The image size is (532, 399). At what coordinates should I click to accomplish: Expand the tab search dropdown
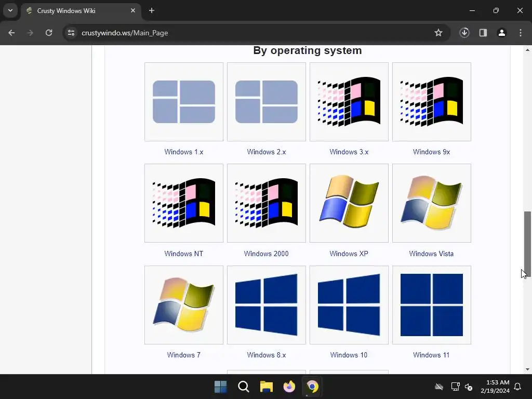point(10,10)
